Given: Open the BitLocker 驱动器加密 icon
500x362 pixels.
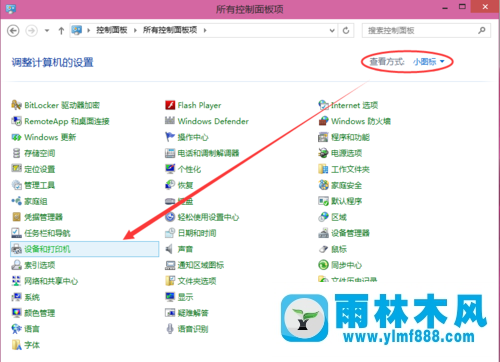Looking at the screenshot, I should (16, 105).
